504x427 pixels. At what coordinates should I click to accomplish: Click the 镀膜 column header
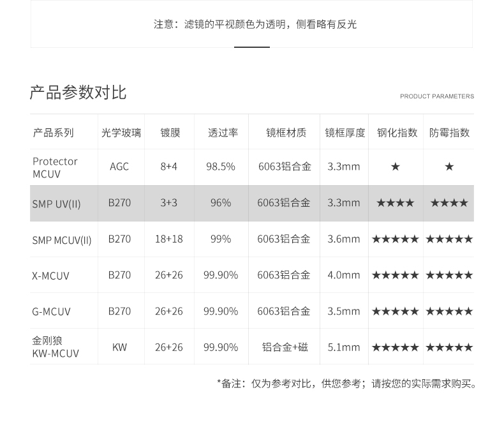pos(170,133)
